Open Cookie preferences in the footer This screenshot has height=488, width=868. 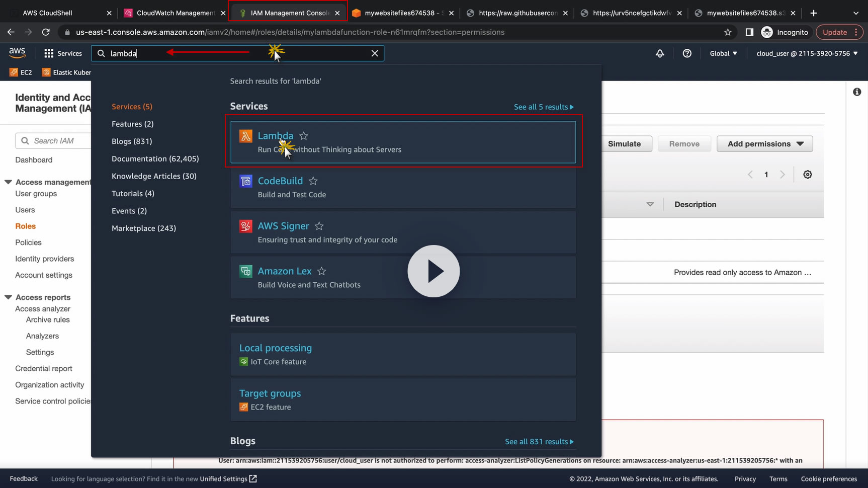coord(829,479)
